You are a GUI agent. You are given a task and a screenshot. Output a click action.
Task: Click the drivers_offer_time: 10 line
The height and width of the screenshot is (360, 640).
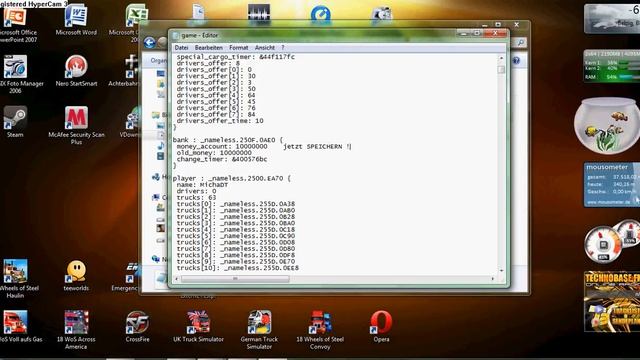coord(220,121)
